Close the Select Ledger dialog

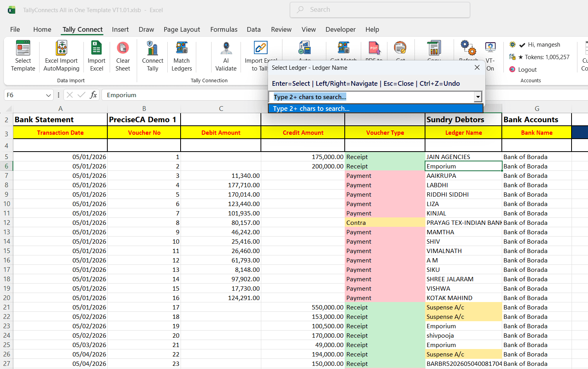(477, 67)
